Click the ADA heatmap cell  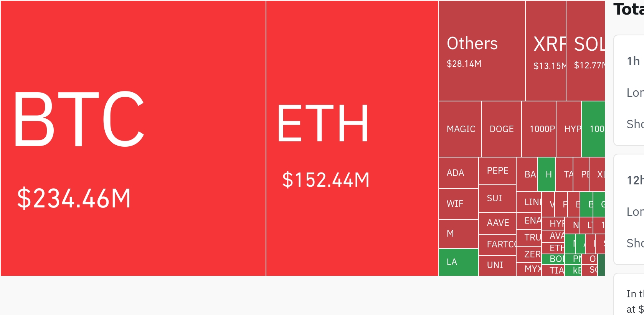click(458, 173)
